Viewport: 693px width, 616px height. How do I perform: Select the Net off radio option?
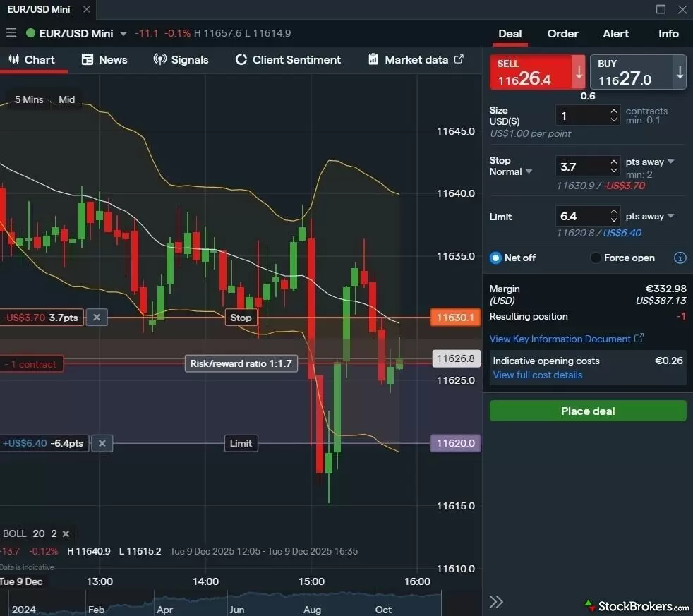click(x=495, y=258)
